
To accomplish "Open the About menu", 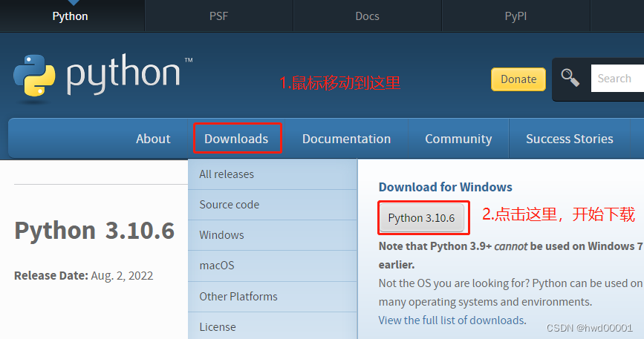I will pos(153,139).
